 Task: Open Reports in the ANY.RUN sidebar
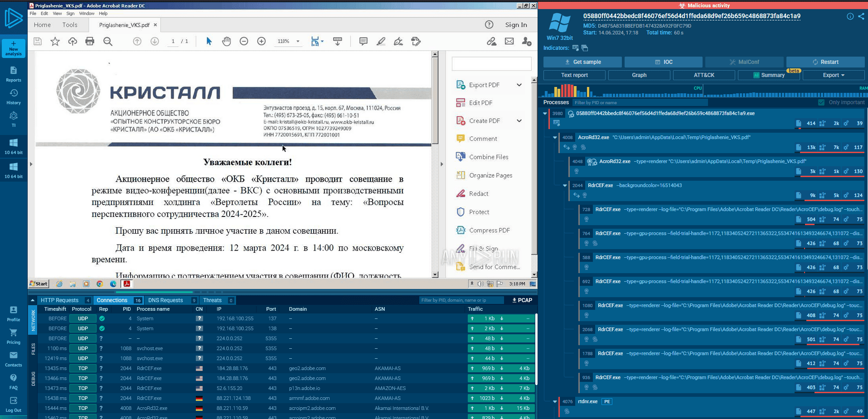coord(14,74)
